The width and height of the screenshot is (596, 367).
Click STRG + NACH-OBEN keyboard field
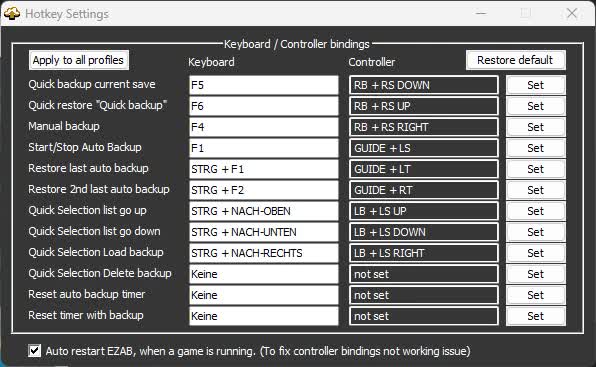tap(264, 211)
